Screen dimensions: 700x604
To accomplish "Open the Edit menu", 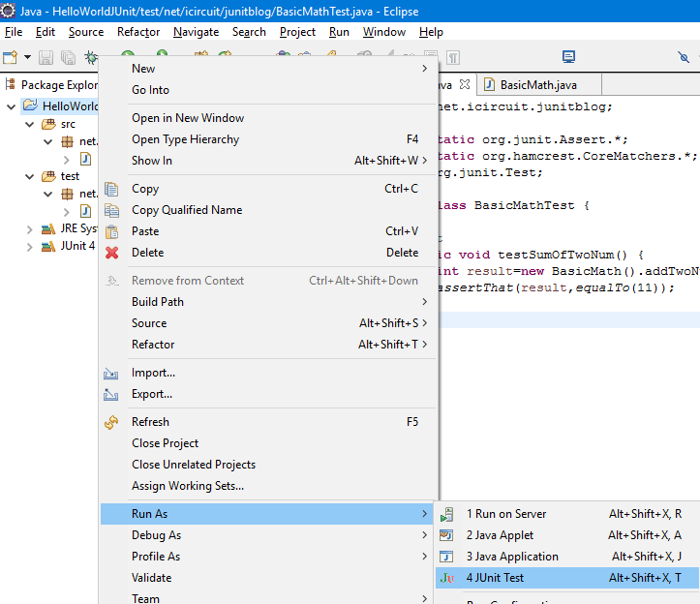I will pyautogui.click(x=46, y=32).
